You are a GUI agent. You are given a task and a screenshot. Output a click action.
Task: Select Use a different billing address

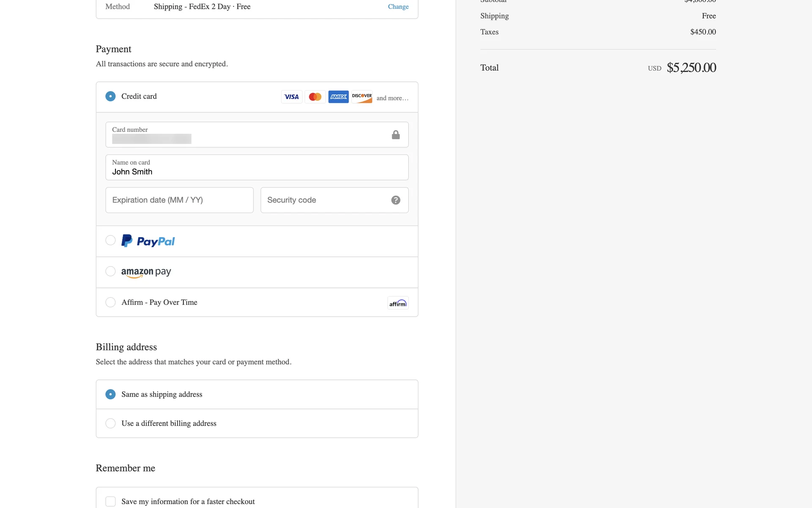[110, 423]
